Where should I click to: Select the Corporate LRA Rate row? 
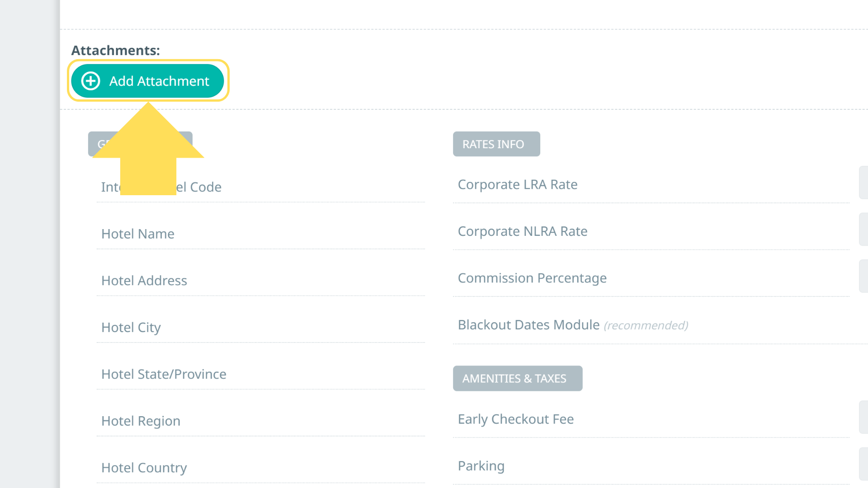(517, 184)
